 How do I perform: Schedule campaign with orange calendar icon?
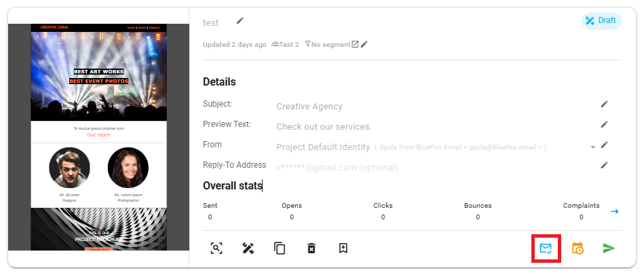[x=577, y=249]
